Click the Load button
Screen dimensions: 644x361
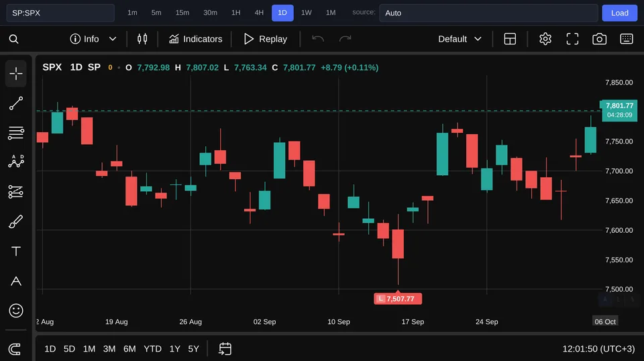coord(619,13)
